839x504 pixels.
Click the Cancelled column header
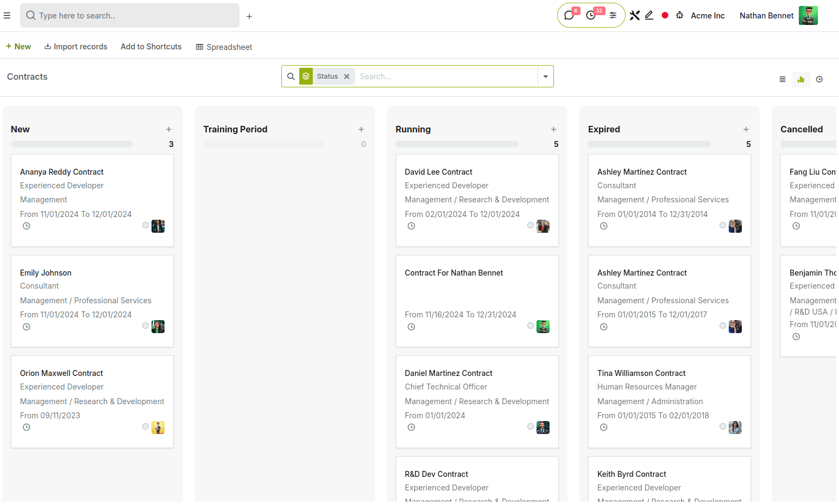[802, 129]
